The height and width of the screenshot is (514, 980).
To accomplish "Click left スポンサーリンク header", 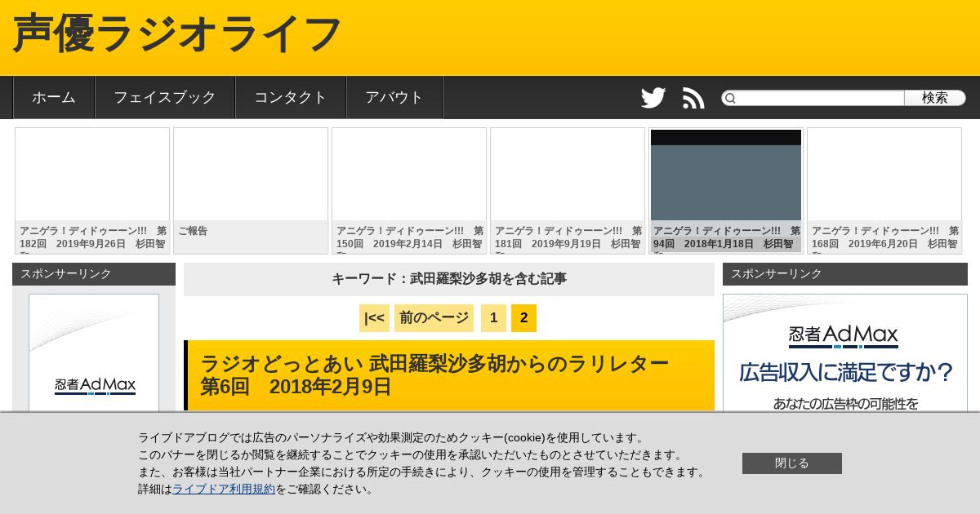I will point(94,274).
